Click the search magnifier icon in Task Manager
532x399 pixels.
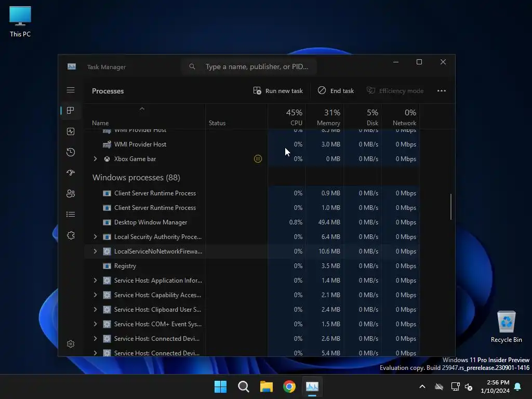click(x=192, y=66)
